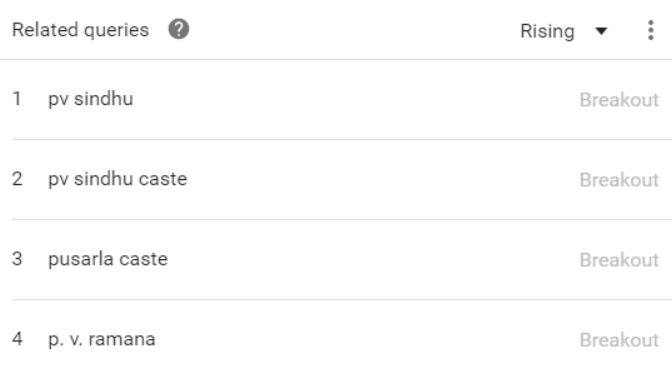The image size is (672, 366).
Task: Click Breakout value for pusarla caste
Action: 619,260
